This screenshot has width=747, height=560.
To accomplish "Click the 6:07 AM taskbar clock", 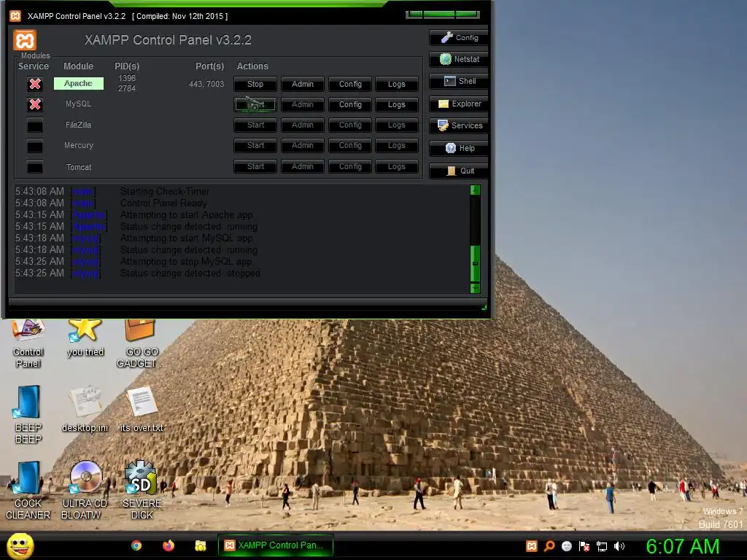I will pos(682,546).
